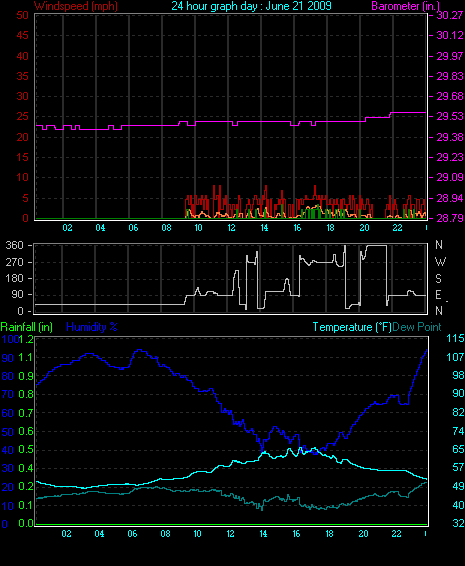Select barometer value 29.68
The image size is (465, 566).
coord(449,96)
